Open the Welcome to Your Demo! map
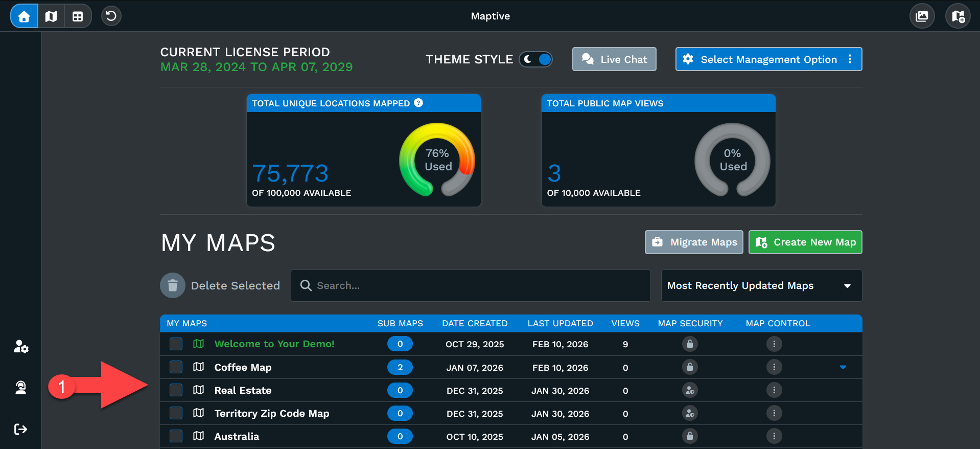The height and width of the screenshot is (449, 980). pos(274,344)
